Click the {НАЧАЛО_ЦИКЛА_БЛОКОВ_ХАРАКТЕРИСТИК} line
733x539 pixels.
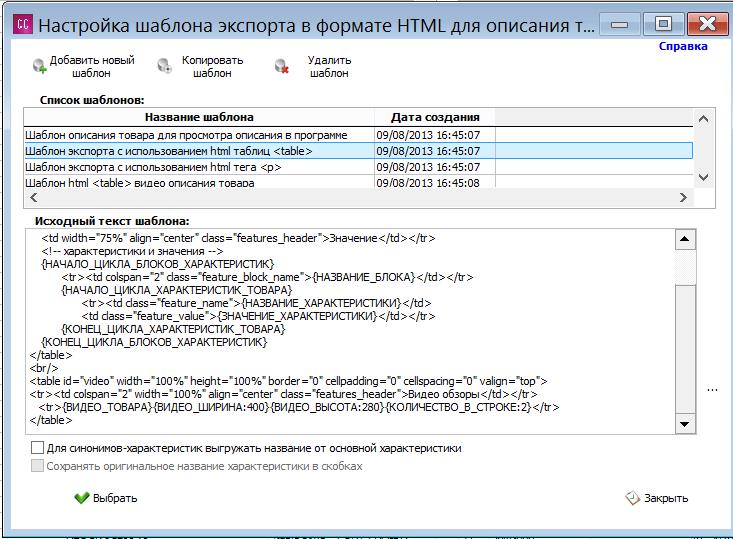pos(158,264)
